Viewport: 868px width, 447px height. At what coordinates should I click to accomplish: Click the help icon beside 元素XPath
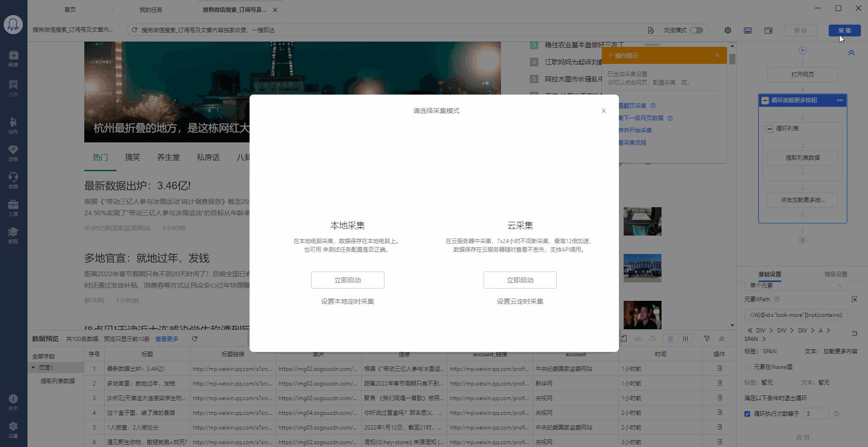(x=777, y=299)
